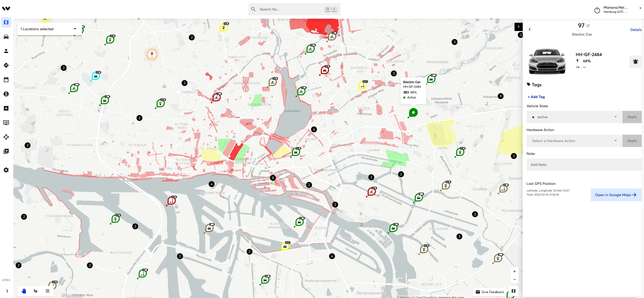Open the users person icon in sidebar
The image size is (644, 298).
pos(6,51)
